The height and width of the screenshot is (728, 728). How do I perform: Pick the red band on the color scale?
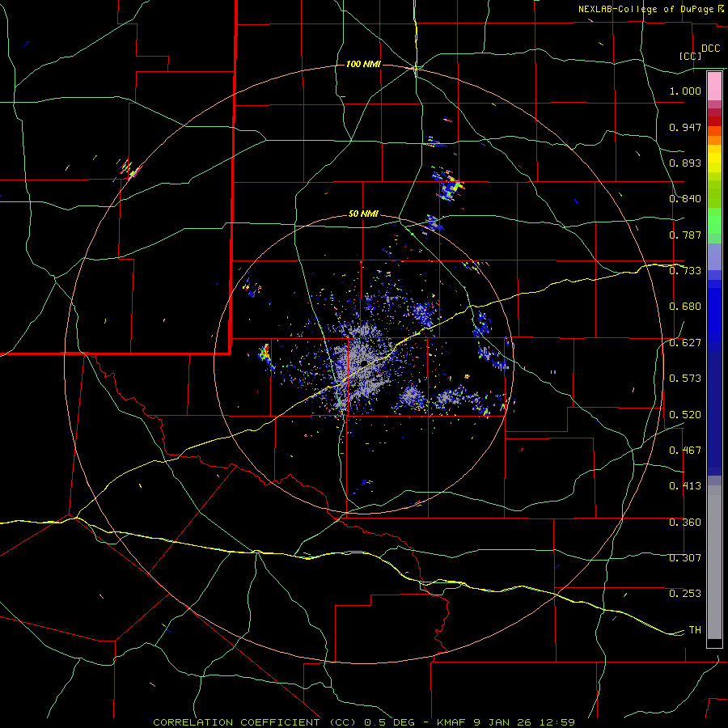714,121
